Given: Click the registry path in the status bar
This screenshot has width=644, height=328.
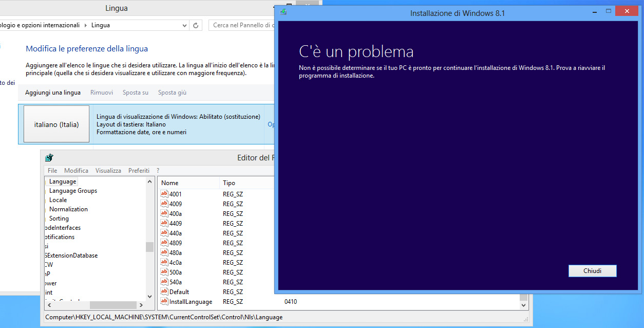Looking at the screenshot, I should coord(164,317).
